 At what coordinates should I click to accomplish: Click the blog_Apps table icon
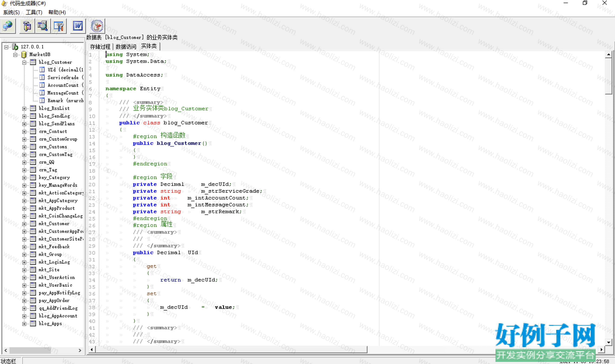[x=33, y=324]
